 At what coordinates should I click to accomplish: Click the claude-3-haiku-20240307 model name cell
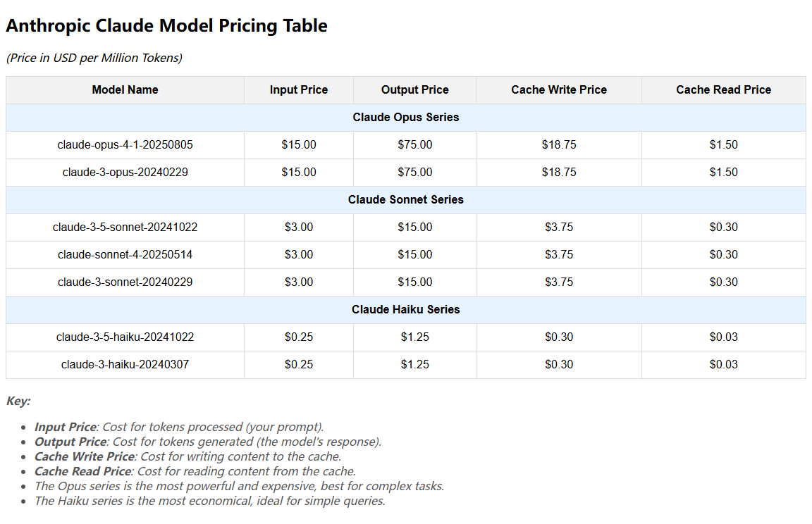[125, 364]
